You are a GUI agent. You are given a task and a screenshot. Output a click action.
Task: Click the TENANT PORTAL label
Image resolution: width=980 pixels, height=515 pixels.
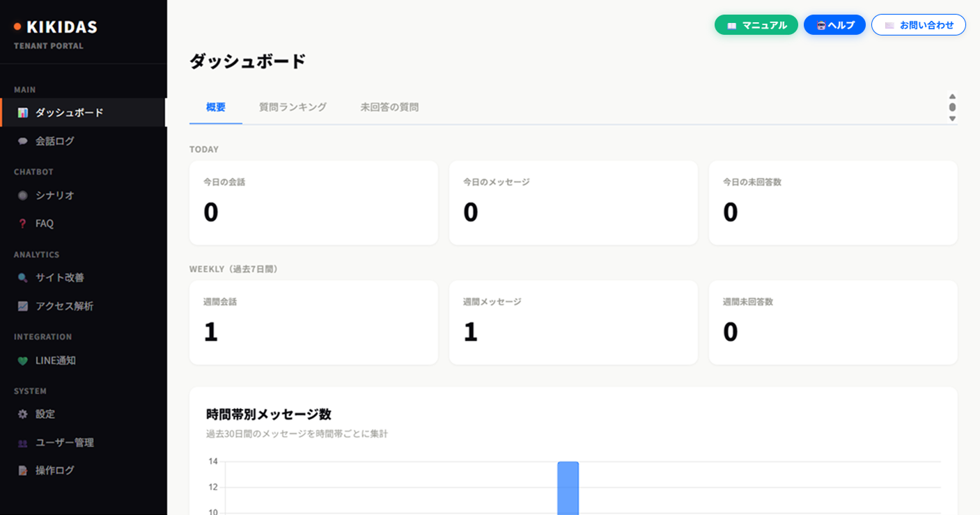(49, 46)
